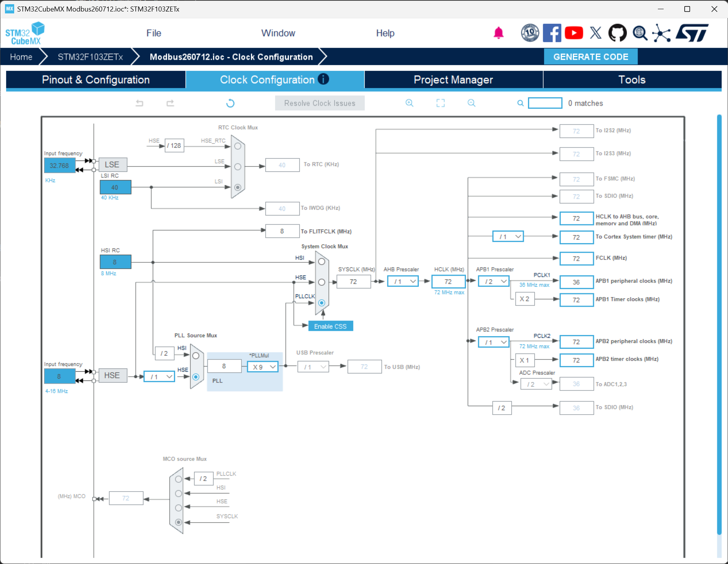Click the ST logo icon

pyautogui.click(x=692, y=33)
